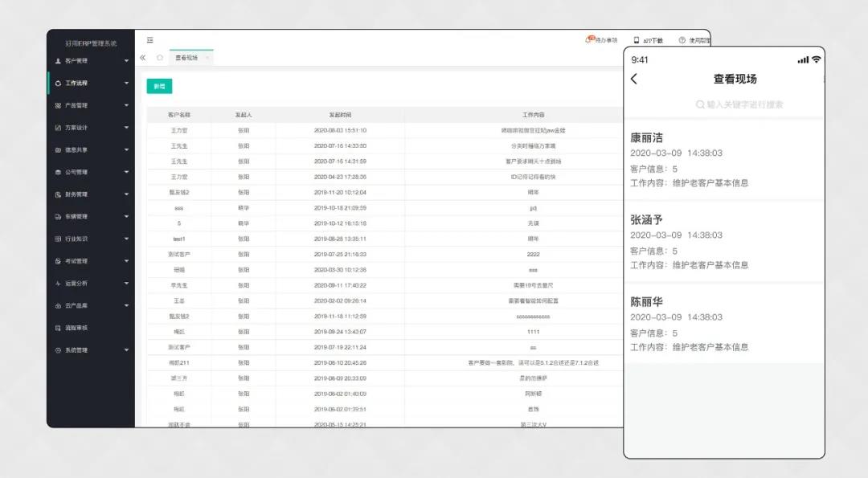Click the double-left arrow tab scroll icon

[143, 58]
